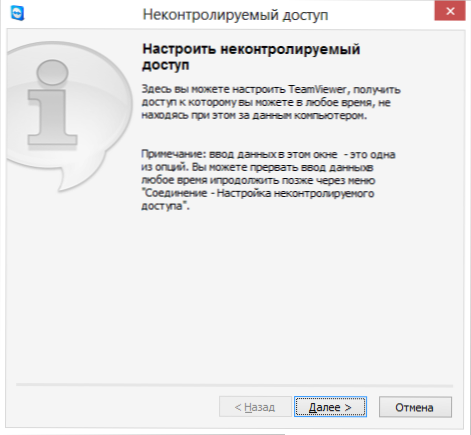Click the word Примечание in the note

[173, 155]
